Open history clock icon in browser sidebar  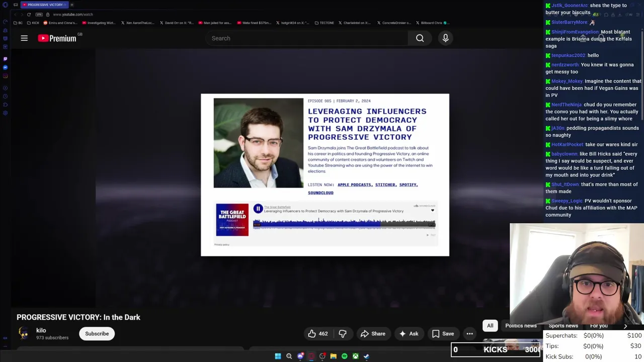pos(5,96)
